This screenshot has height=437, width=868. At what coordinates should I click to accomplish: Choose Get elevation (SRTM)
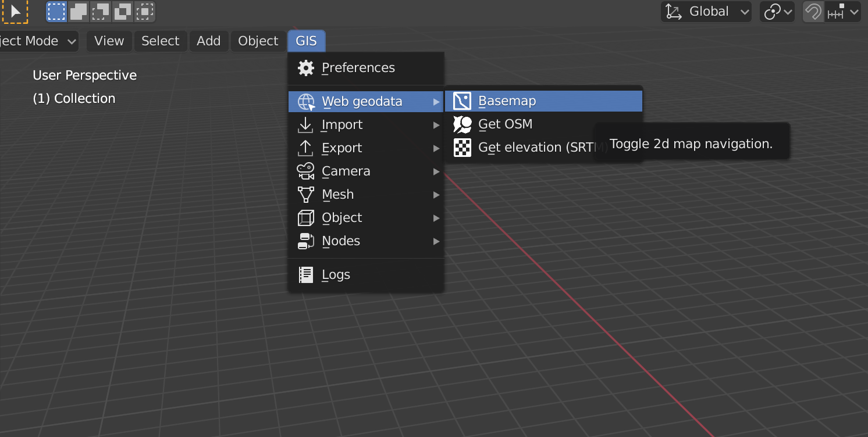[543, 148]
